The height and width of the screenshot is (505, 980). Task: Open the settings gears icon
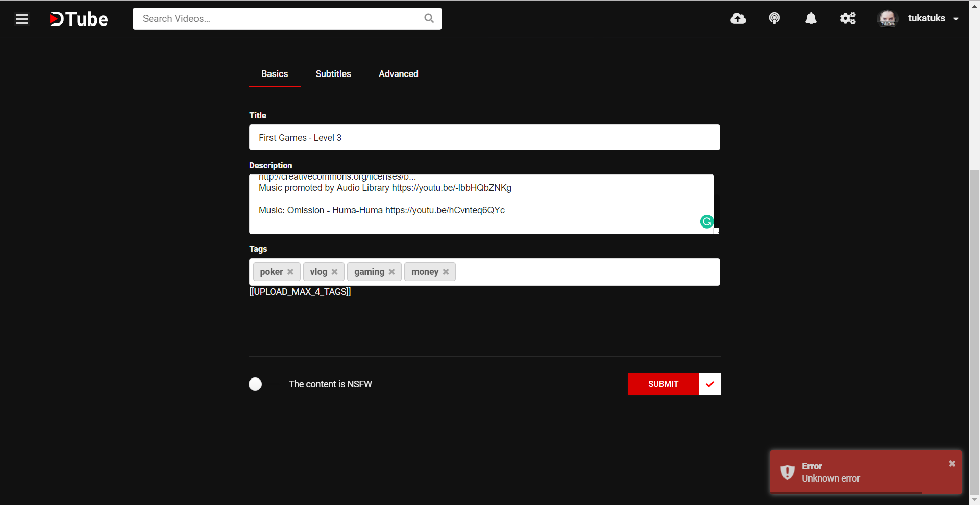pos(848,19)
